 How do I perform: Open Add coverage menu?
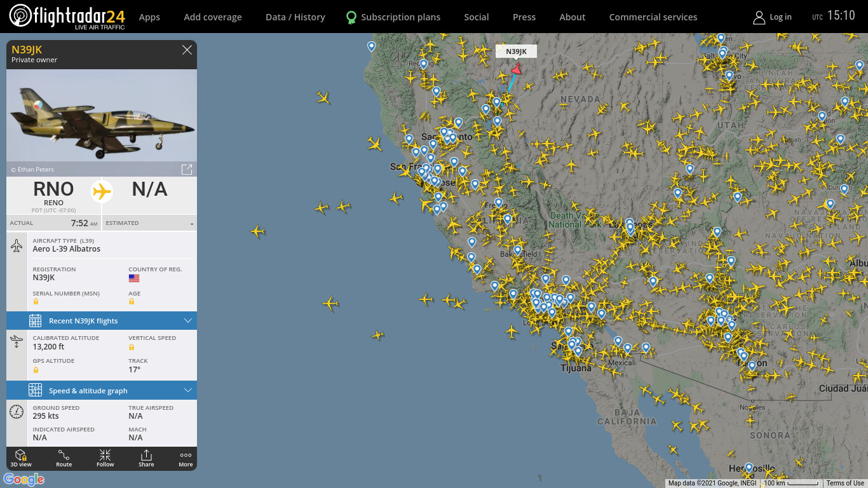(x=213, y=17)
